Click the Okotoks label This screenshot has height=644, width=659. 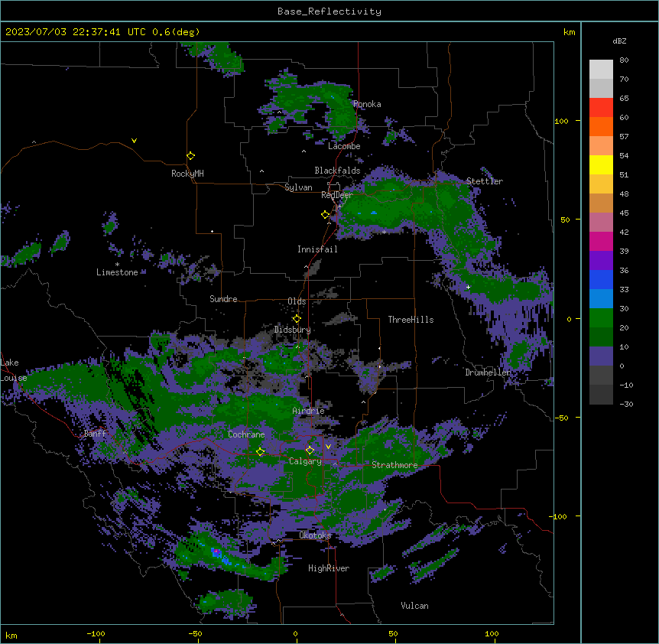click(315, 535)
